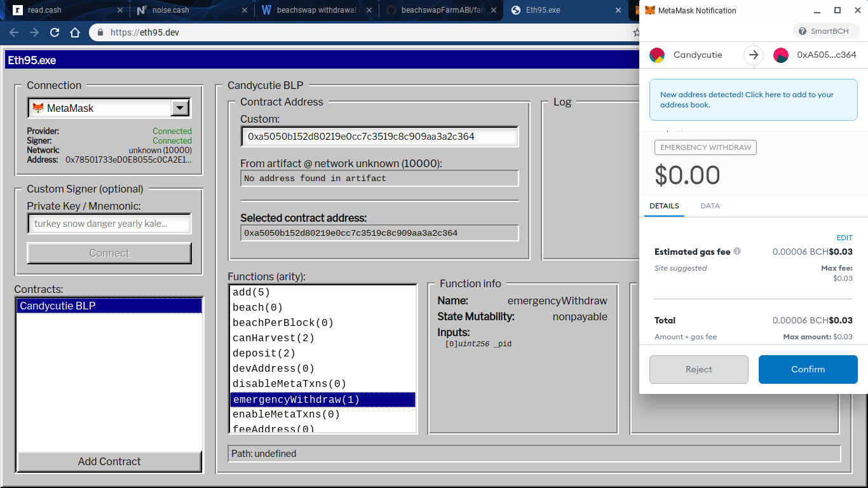Select the feeAddress(0) function

tap(322, 428)
